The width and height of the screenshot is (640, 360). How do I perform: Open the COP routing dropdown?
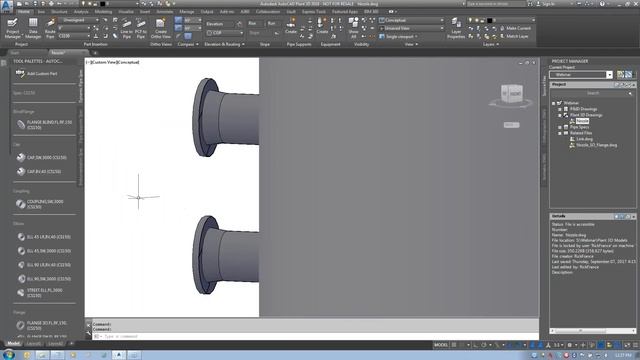point(224,33)
